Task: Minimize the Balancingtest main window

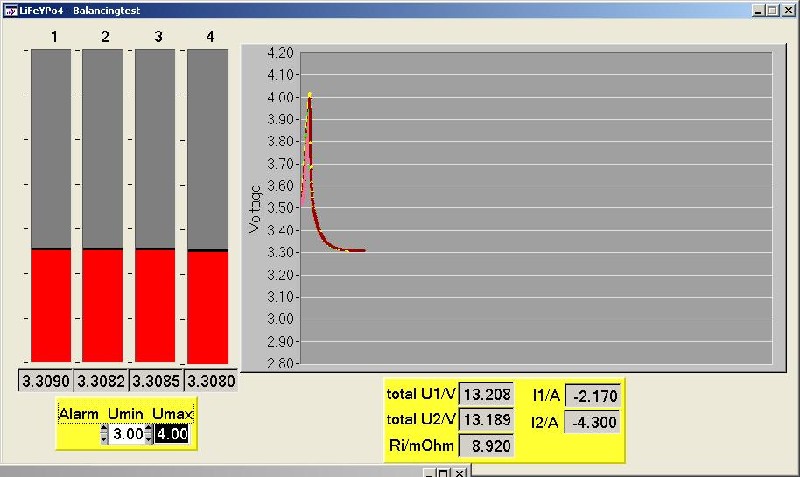Action: pos(757,9)
